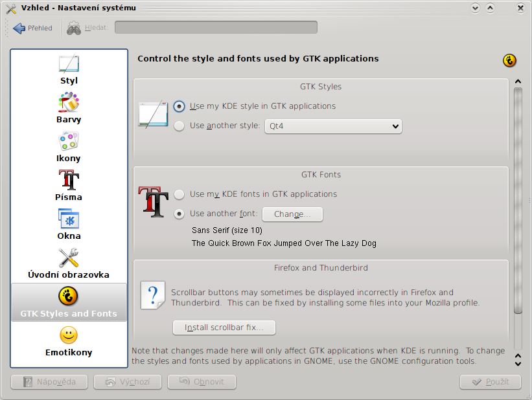
Task: Select GTK Styles and Fonts module
Action: 69,302
